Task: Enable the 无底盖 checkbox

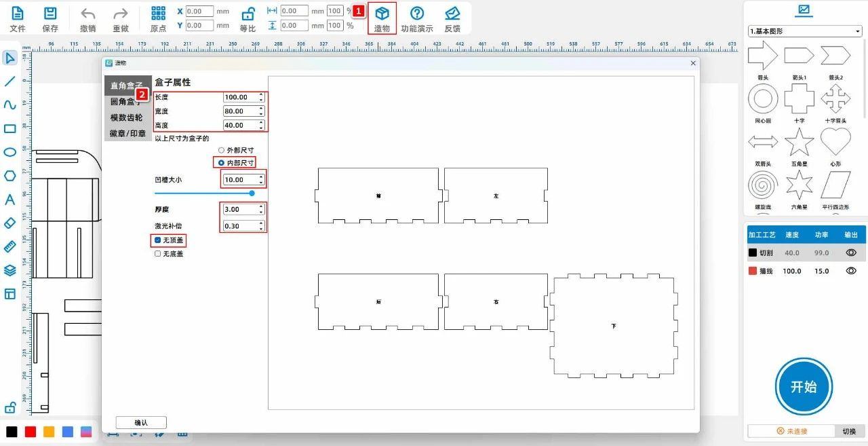Action: click(x=158, y=254)
